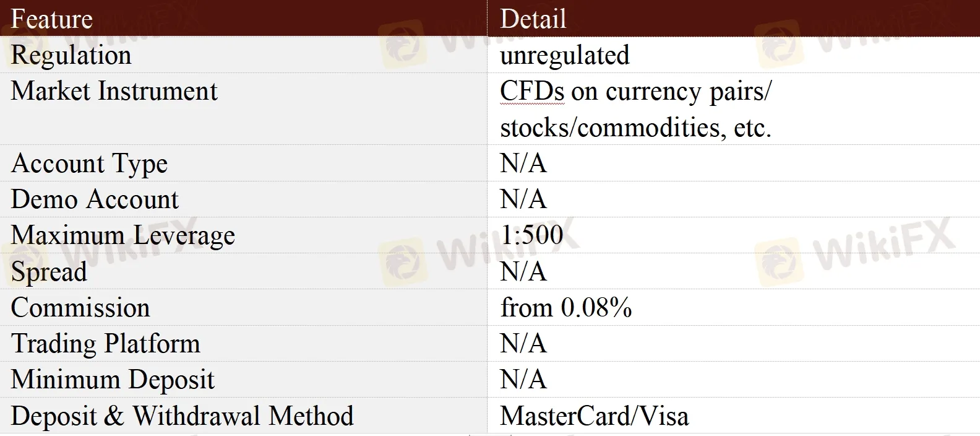980x436 pixels.
Task: Select the "Trading Platform" label
Action: 106,344
